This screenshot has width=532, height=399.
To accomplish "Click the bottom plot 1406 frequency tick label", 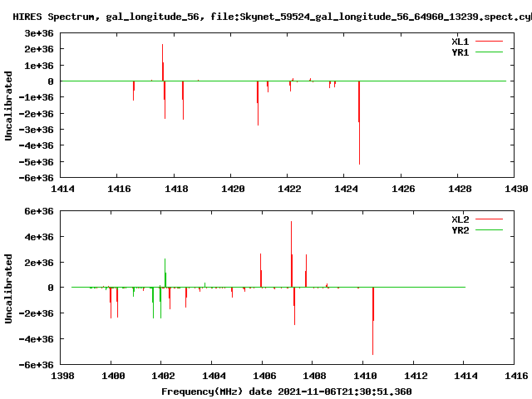I will click(x=264, y=376).
